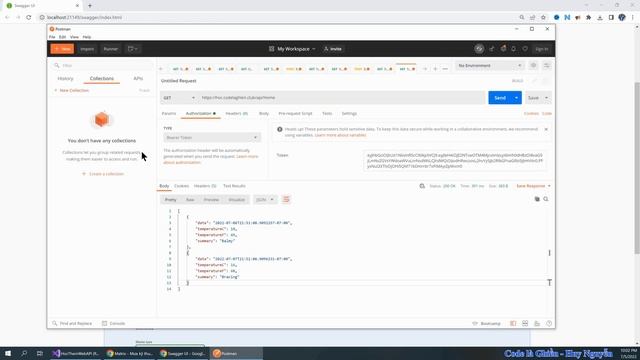Open the Bearer Token type dropdown
Screen dimensions: 640x360
pos(211,138)
